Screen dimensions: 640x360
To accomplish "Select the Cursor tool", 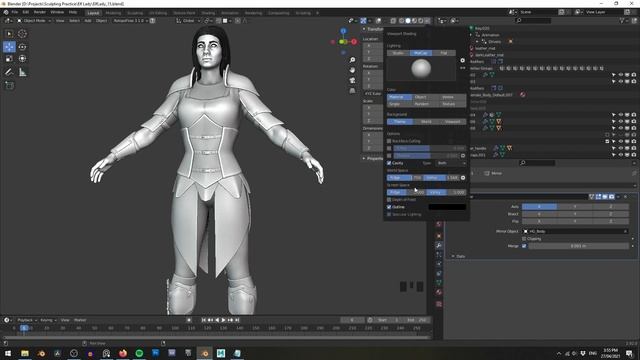I will click(22, 34).
